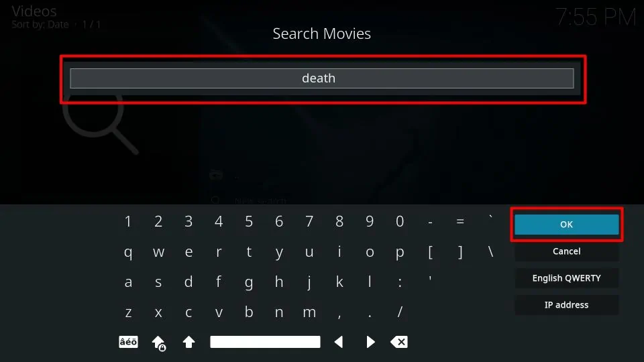Tap the backslash key
The width and height of the screenshot is (644, 362).
pyautogui.click(x=490, y=251)
